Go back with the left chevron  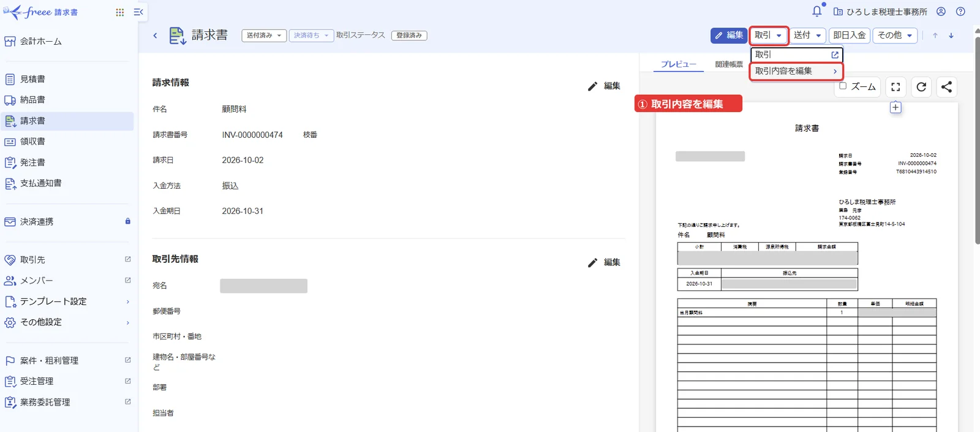pos(155,36)
